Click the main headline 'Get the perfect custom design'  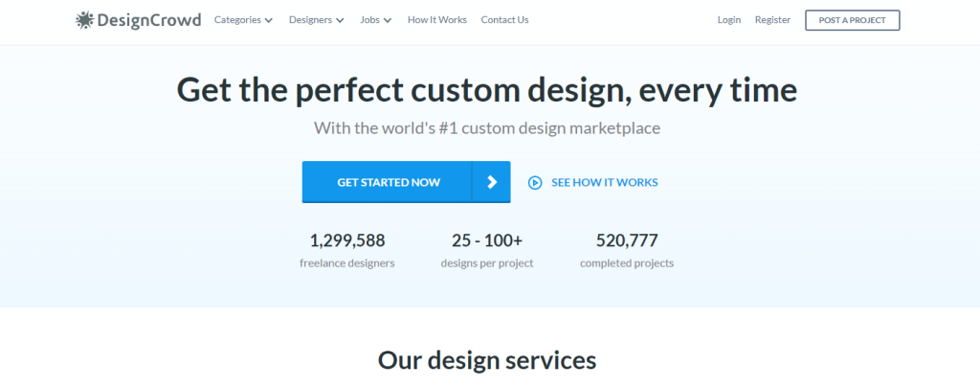(487, 90)
